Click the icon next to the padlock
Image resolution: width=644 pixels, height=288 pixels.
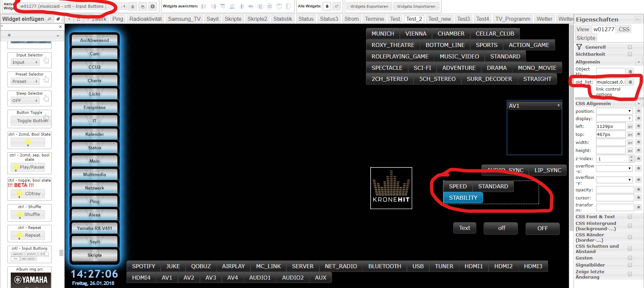click(337, 6)
